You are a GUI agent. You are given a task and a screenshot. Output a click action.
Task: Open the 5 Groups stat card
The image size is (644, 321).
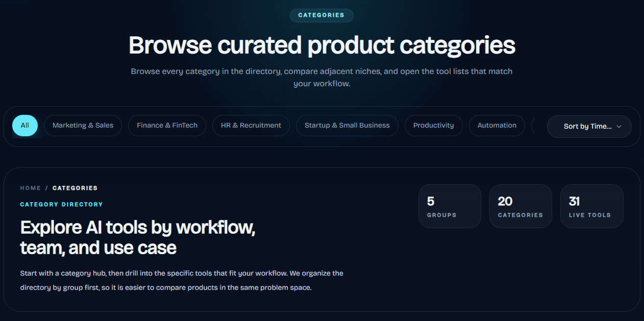click(x=450, y=206)
